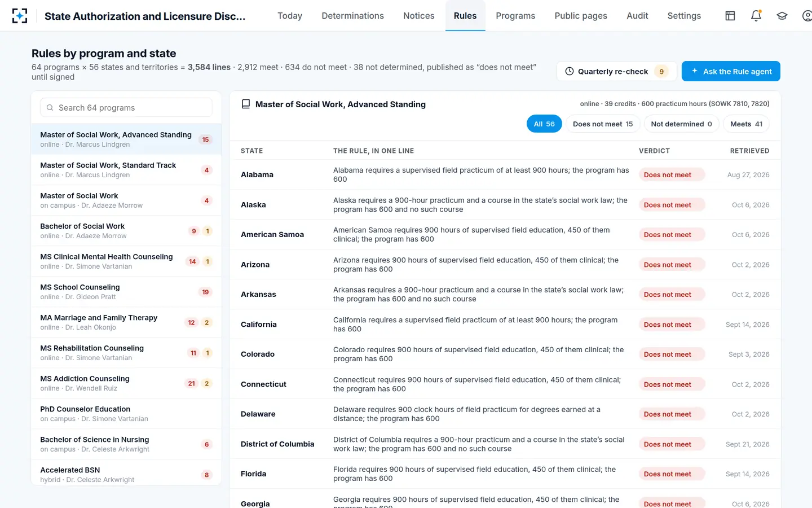Image resolution: width=812 pixels, height=508 pixels.
Task: Open the user account avatar
Action: coord(807,16)
